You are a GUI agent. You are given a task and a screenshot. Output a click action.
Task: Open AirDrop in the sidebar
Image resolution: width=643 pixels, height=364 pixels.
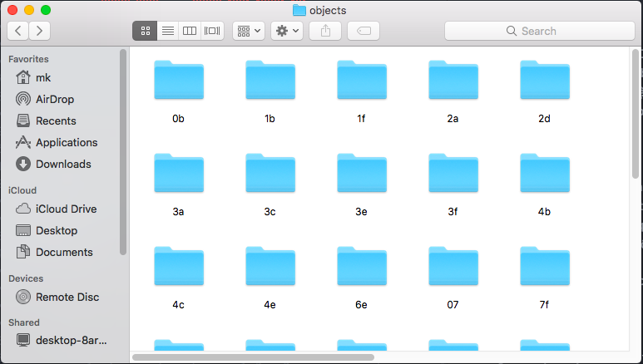[x=45, y=99]
